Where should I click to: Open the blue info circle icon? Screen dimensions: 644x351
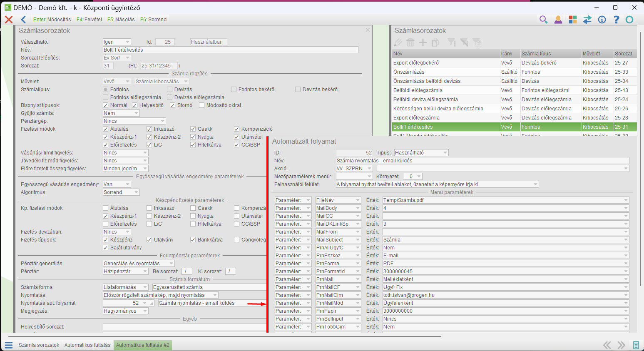click(602, 20)
